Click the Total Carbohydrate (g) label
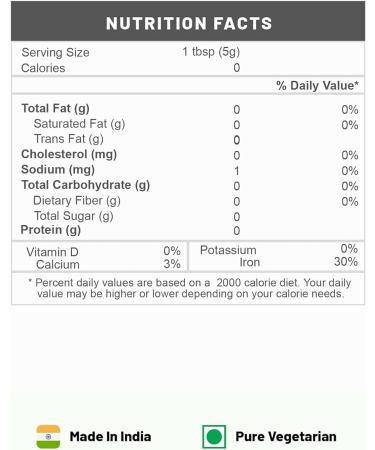Viewport: 375px width, 450px height. tap(86, 185)
